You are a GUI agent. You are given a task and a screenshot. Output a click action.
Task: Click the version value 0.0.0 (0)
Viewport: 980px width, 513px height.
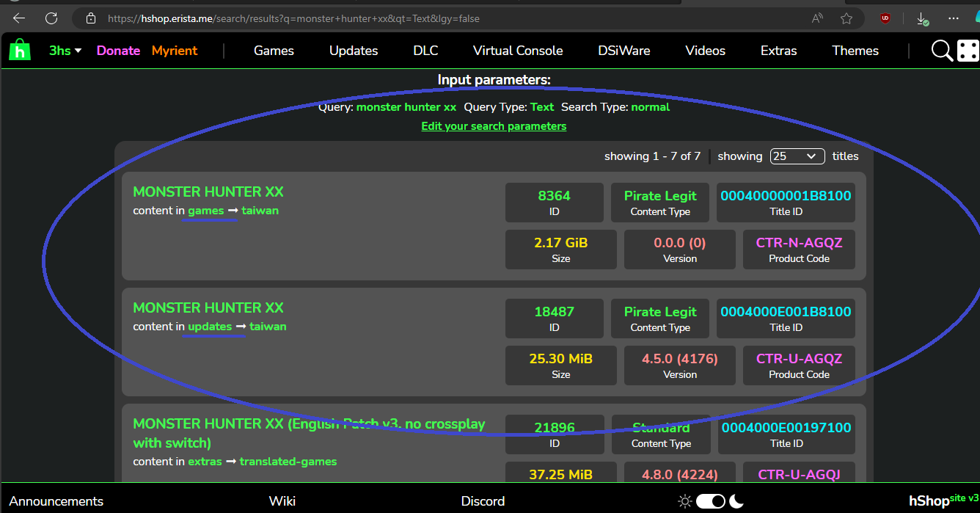click(679, 243)
